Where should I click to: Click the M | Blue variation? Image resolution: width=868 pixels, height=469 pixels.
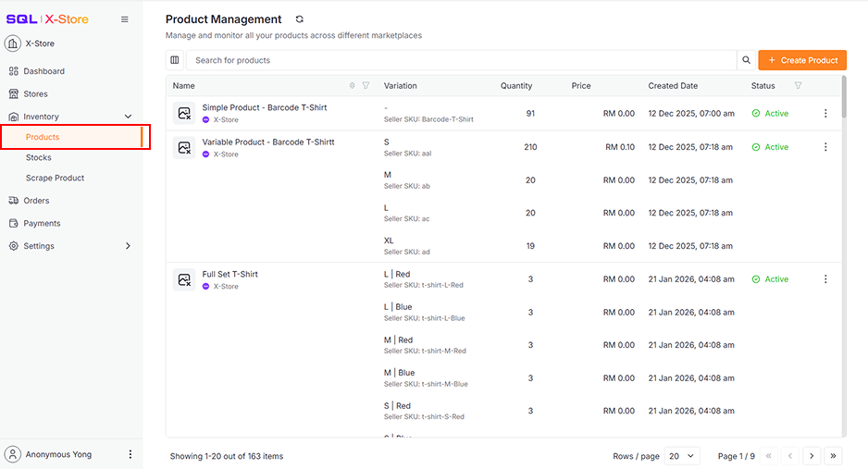click(399, 373)
